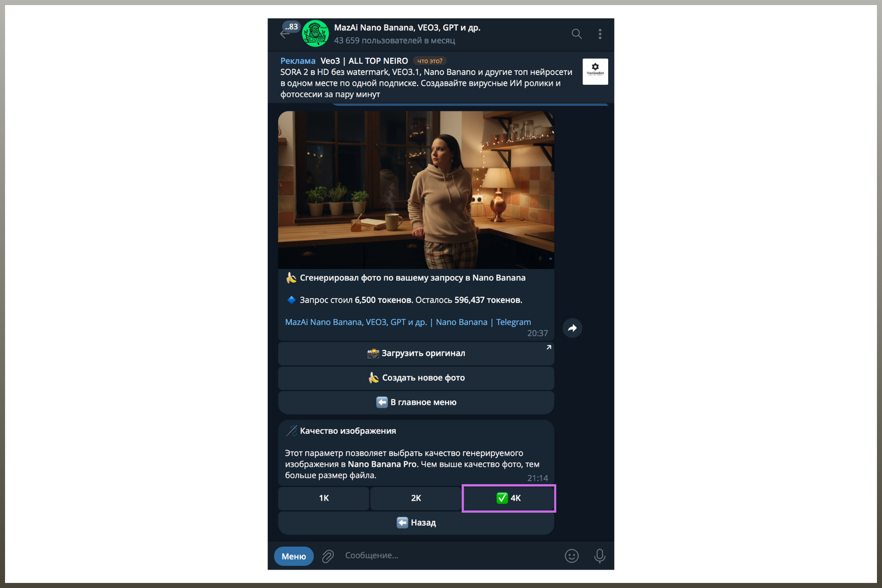Click the microphone voice message icon
This screenshot has width=882, height=588.
click(x=599, y=556)
